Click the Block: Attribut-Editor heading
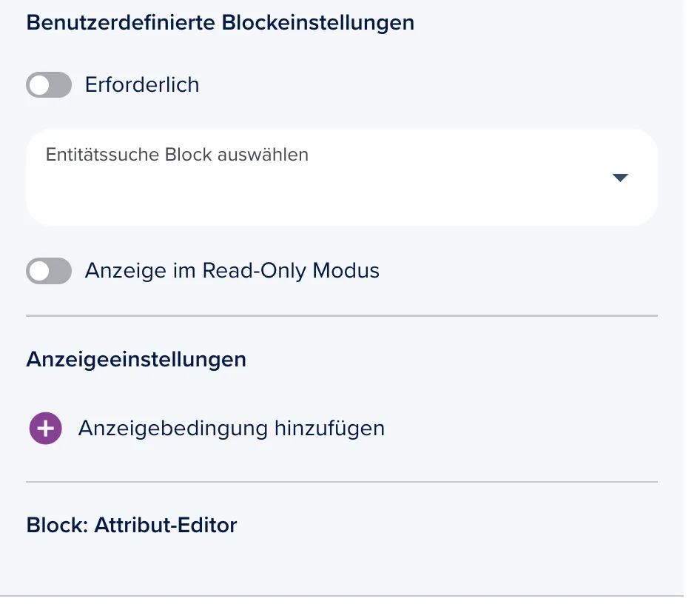The image size is (700, 607). click(x=132, y=526)
